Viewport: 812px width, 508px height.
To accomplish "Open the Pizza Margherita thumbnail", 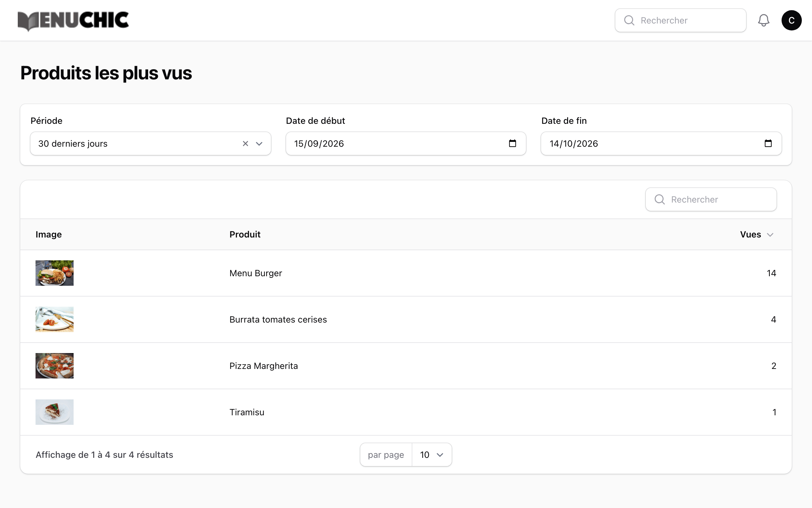I will tap(54, 366).
